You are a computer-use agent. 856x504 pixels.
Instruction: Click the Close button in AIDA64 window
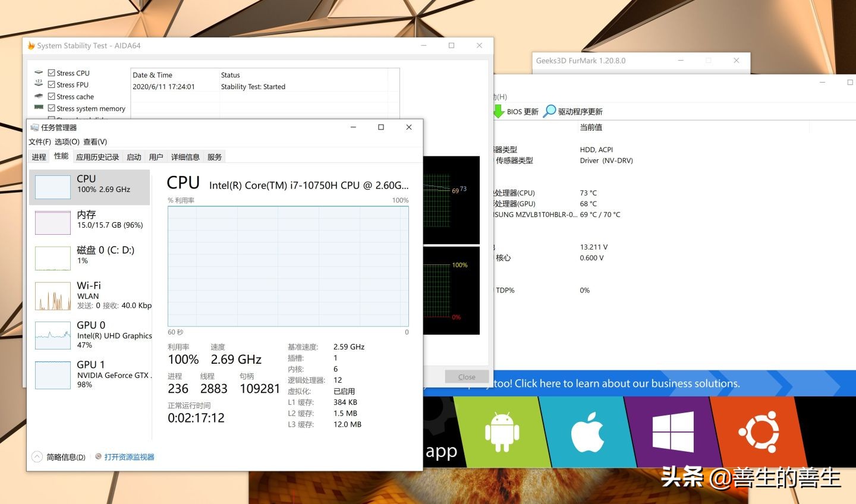(467, 377)
